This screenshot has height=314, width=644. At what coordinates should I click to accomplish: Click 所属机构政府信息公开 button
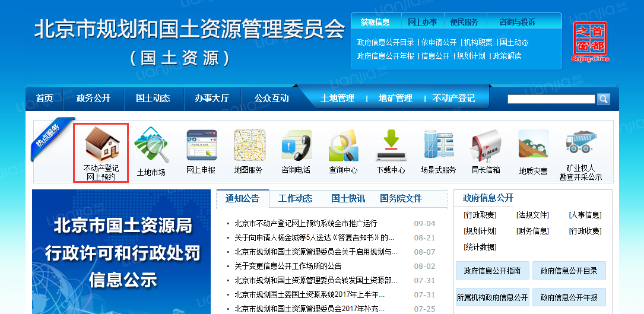493,297
